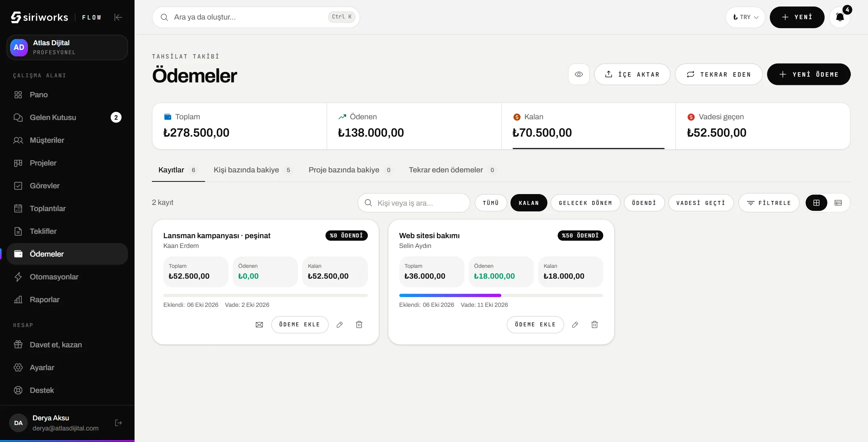
Task: Select VADESİ GEÇTİ filter chip
Action: [x=701, y=203]
